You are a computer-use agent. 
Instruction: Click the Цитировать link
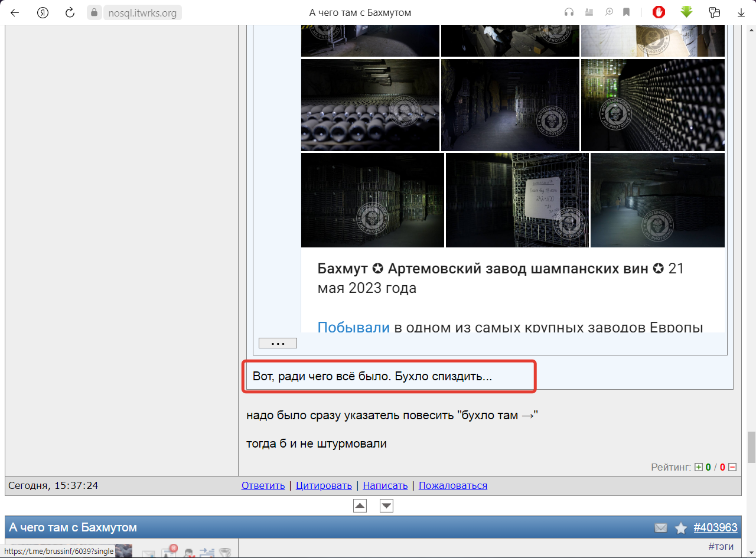tap(324, 485)
